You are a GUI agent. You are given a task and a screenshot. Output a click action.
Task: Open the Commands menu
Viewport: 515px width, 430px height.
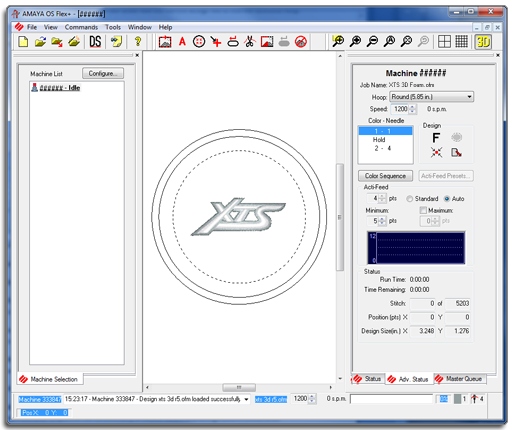[x=81, y=27]
